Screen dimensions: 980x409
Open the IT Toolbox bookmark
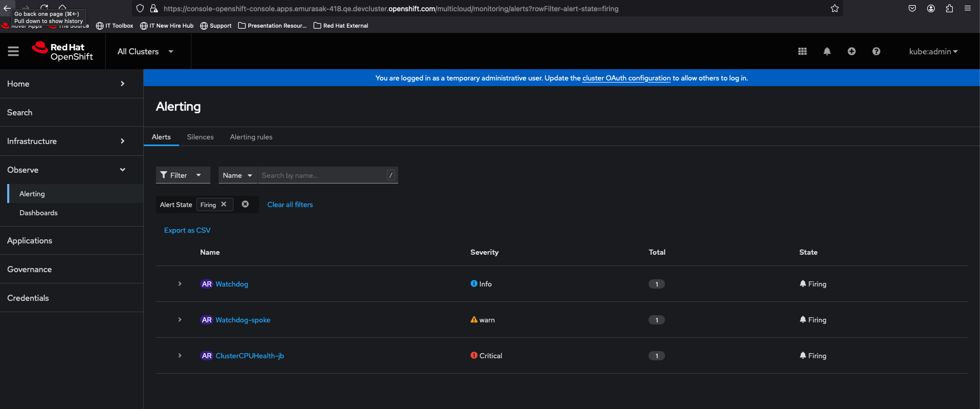(115, 26)
